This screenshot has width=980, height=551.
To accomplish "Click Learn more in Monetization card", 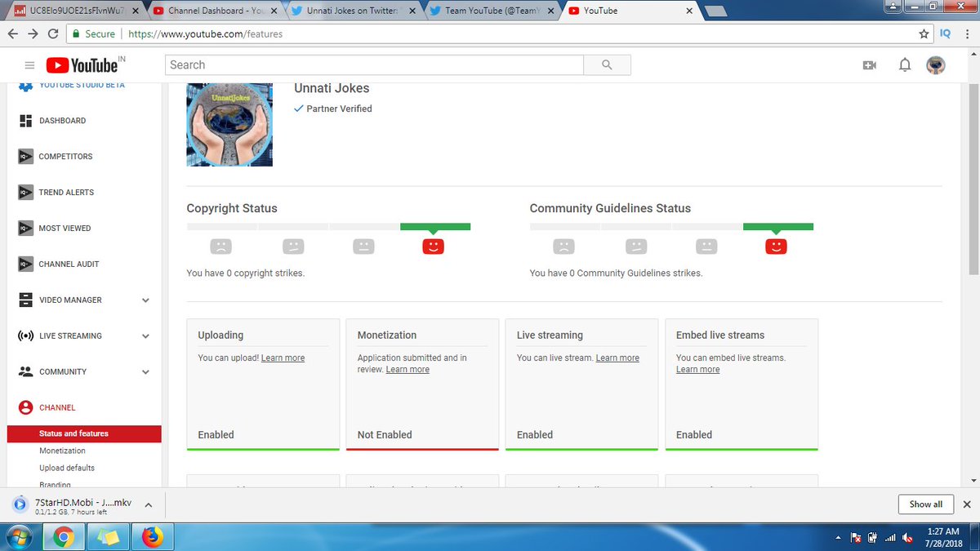I will [x=408, y=370].
